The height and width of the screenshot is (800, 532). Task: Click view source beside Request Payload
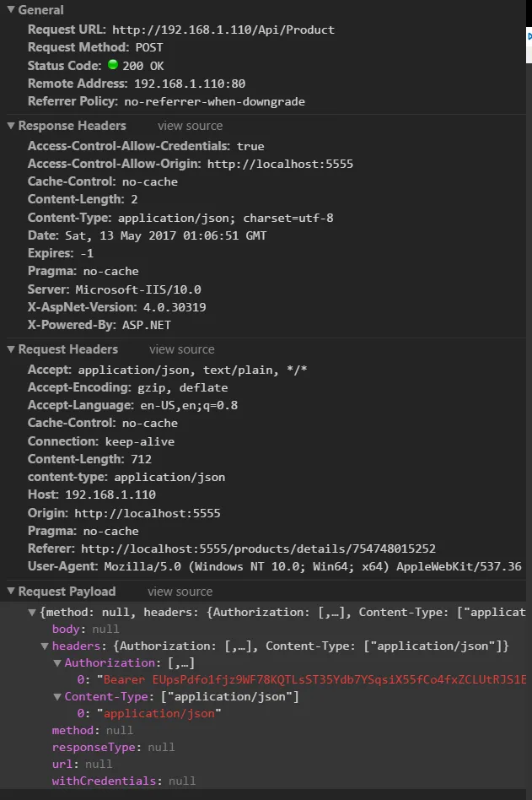180,592
